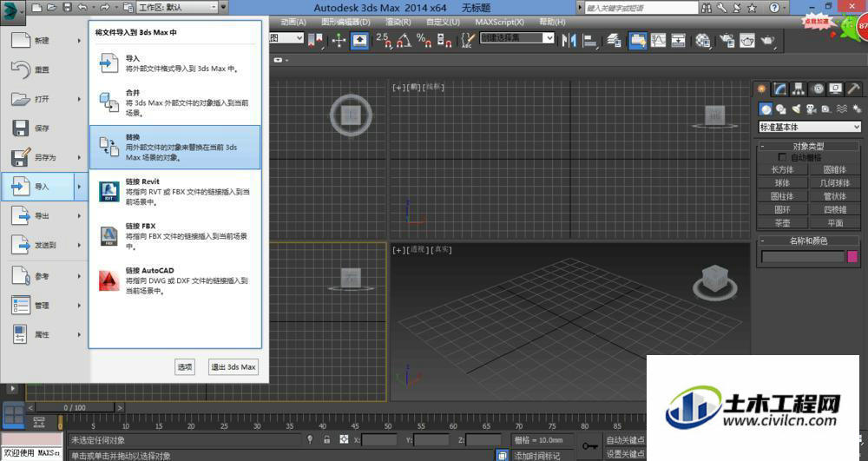Open the Material Editor sphere icon
The width and height of the screenshot is (868, 461).
pyautogui.click(x=703, y=41)
